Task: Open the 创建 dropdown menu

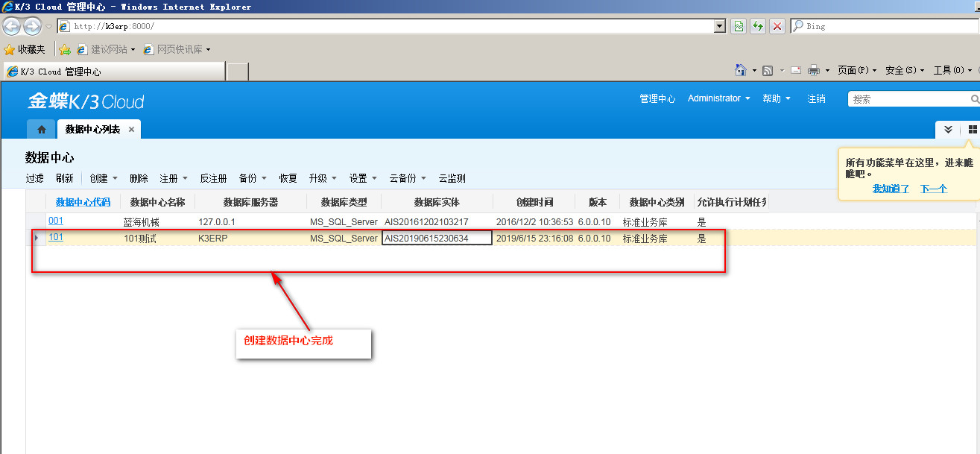Action: pyautogui.click(x=104, y=178)
